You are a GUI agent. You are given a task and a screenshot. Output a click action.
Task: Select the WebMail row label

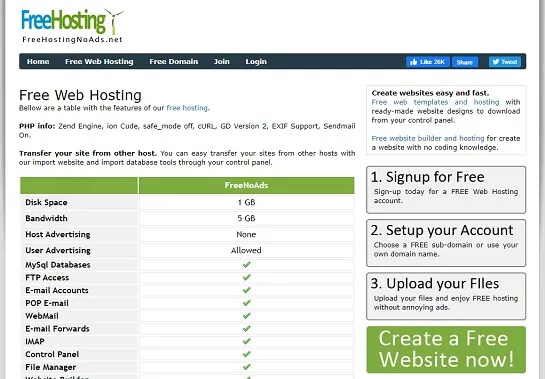click(x=42, y=316)
